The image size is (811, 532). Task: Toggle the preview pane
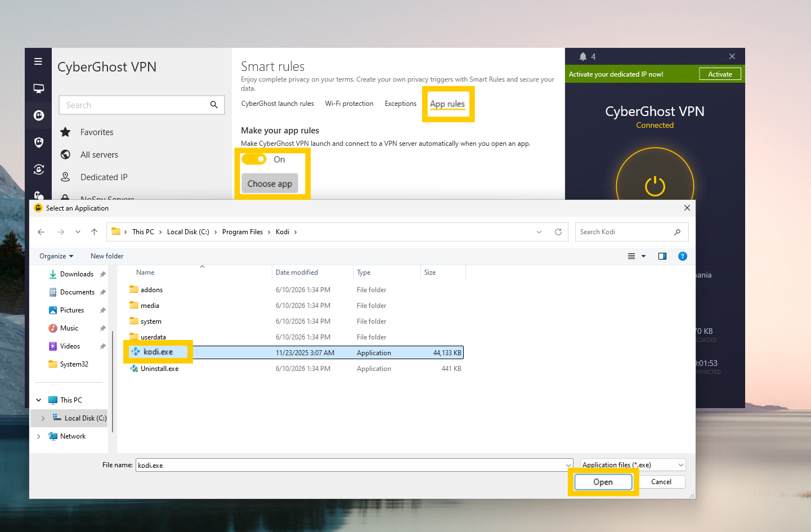(662, 256)
